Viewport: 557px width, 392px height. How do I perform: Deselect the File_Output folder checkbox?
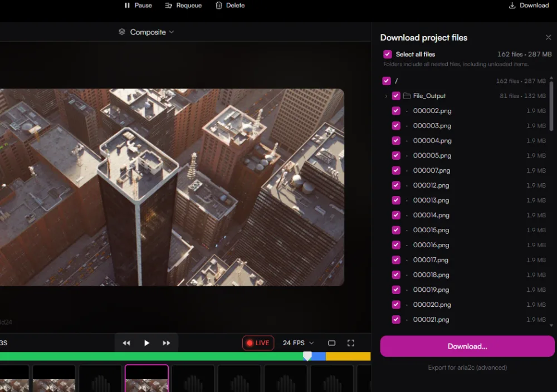pyautogui.click(x=396, y=96)
